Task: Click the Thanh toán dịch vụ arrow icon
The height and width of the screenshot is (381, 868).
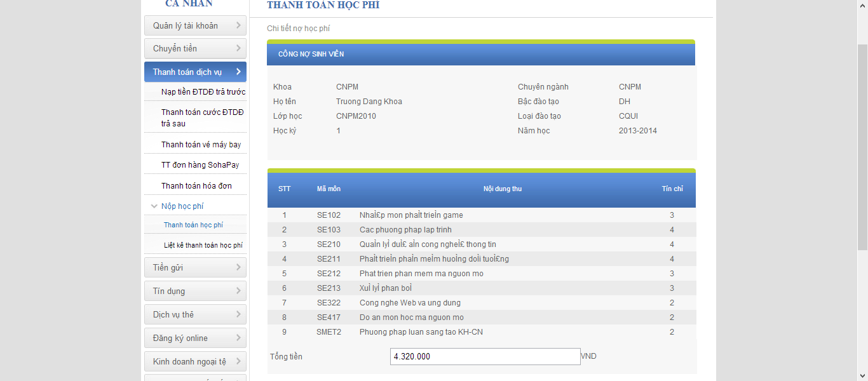Action: click(238, 72)
